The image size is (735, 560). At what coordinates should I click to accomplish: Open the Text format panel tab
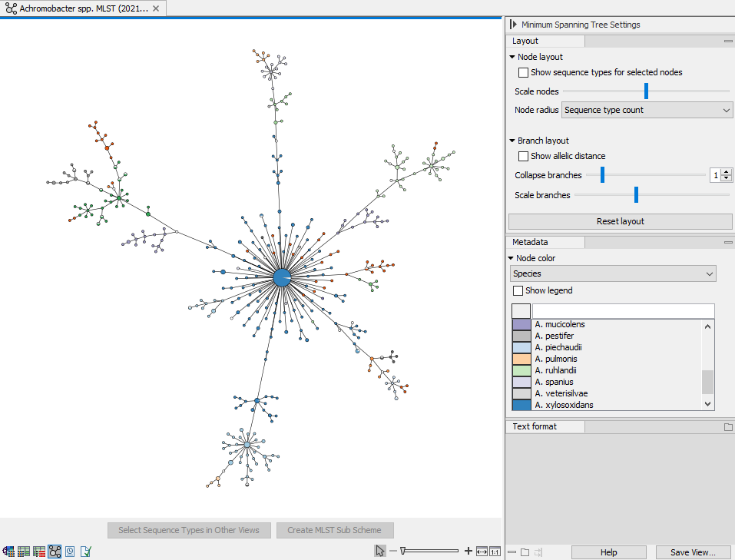535,426
